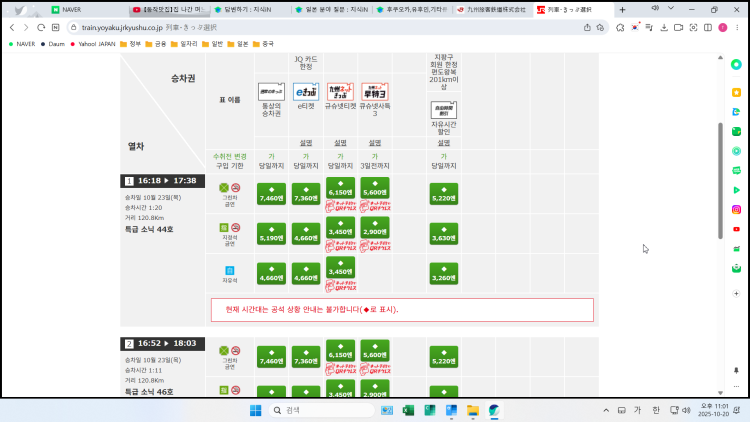Click the Windows Start button
The image size is (750, 422).
click(254, 410)
